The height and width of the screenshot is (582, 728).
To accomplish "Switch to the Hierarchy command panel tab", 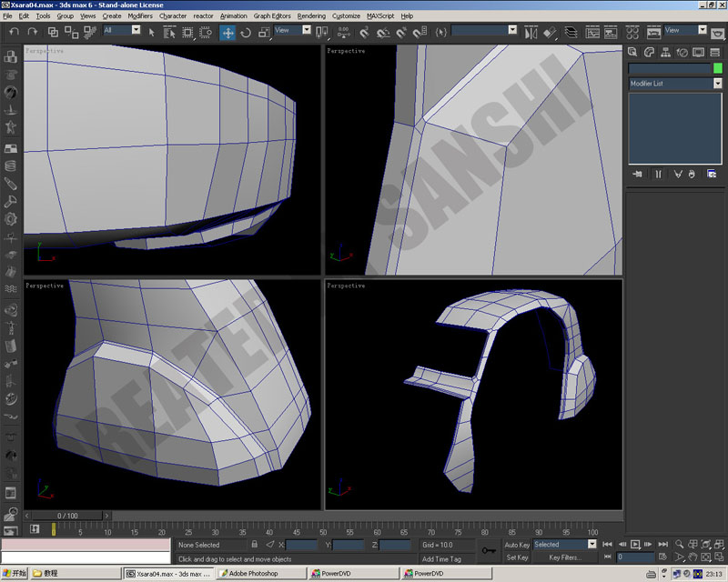I will pos(665,52).
